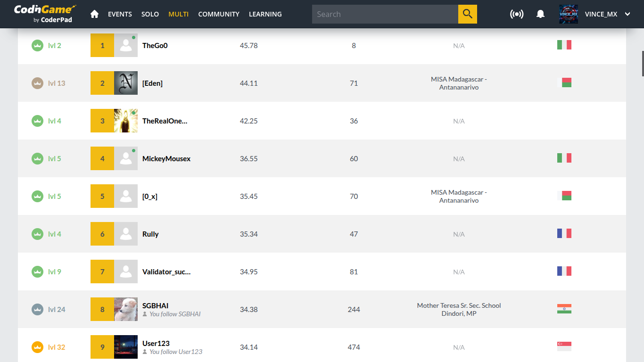Click the page vertical scrollbar thumb
Image resolution: width=644 pixels, height=362 pixels.
tap(642, 63)
